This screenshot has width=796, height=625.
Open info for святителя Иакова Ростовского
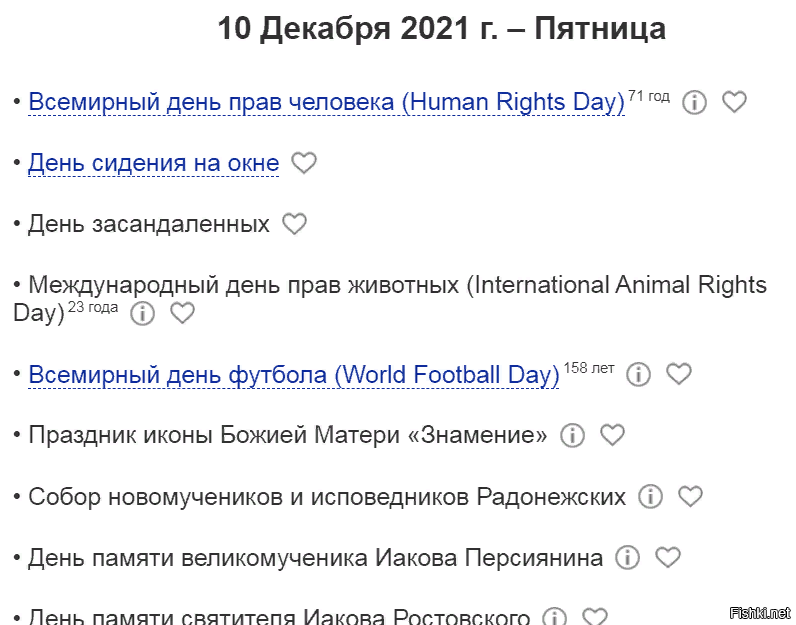pyautogui.click(x=554, y=617)
